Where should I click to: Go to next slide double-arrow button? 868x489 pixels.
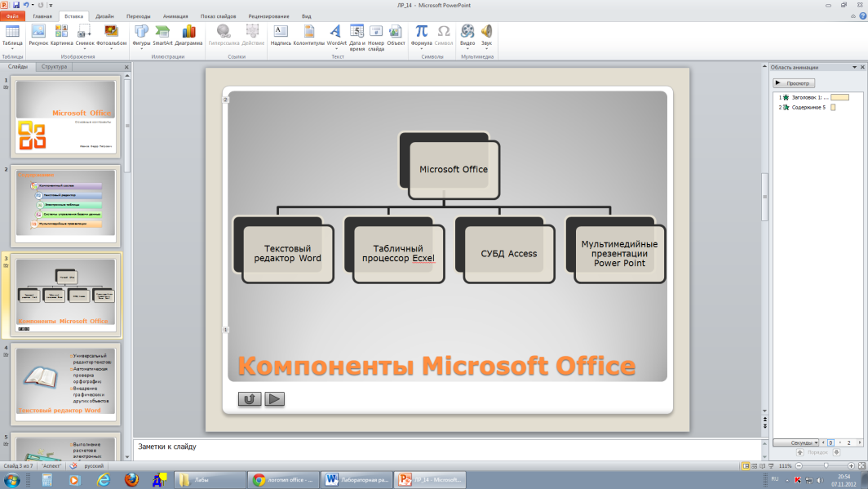point(765,425)
